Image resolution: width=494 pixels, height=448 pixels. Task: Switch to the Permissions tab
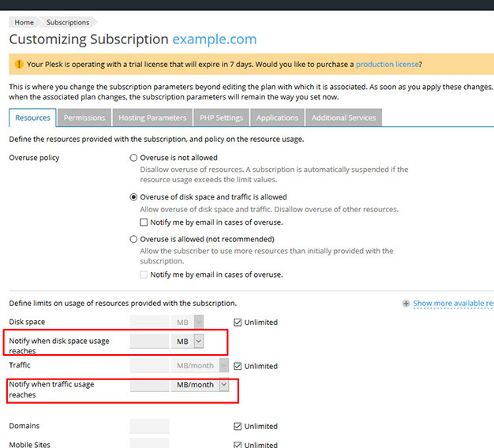point(84,118)
